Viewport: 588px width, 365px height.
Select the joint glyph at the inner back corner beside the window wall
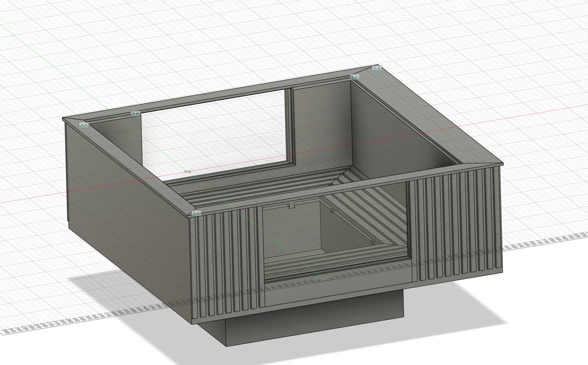(x=355, y=77)
